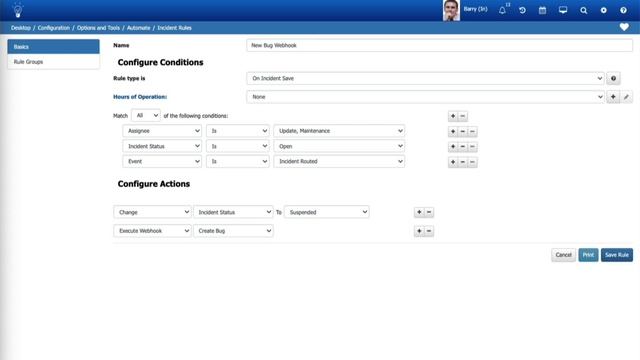Go to Desktop breadcrumb
640x360 pixels.
(21, 28)
